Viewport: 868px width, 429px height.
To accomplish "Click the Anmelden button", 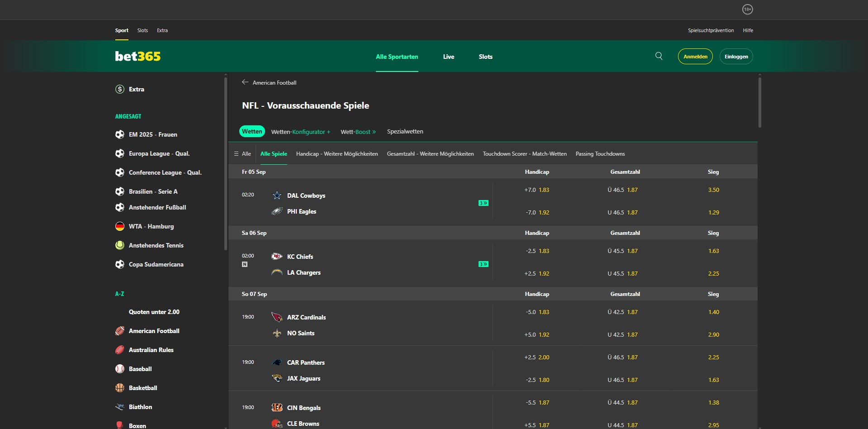I will click(695, 57).
